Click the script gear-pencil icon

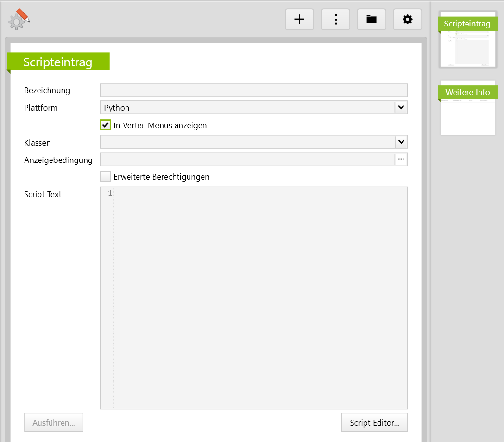[19, 20]
